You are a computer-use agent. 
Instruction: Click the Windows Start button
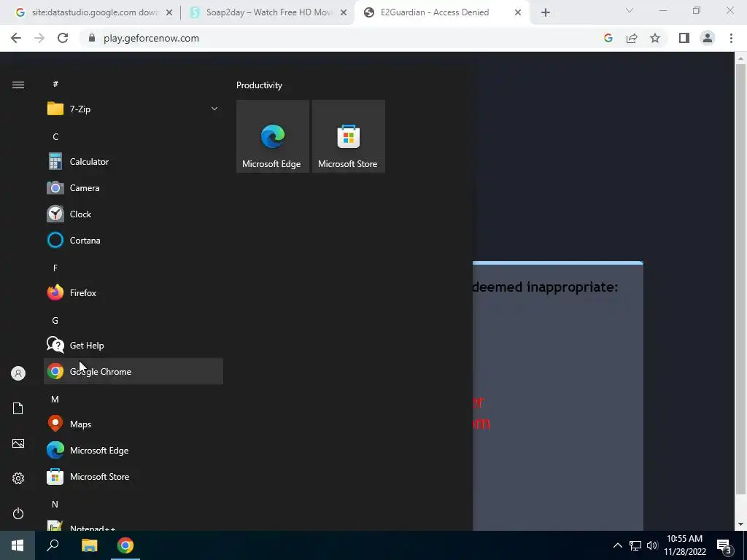point(18,545)
